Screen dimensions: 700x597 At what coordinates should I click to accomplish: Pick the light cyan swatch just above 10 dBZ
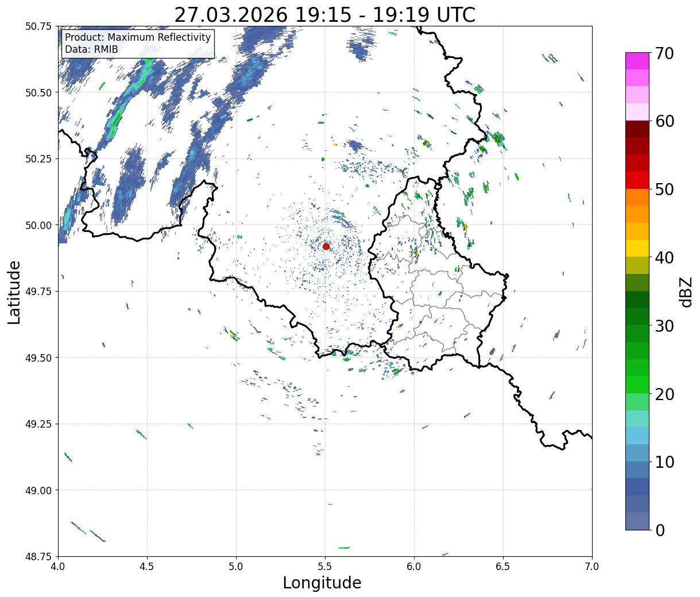point(637,453)
